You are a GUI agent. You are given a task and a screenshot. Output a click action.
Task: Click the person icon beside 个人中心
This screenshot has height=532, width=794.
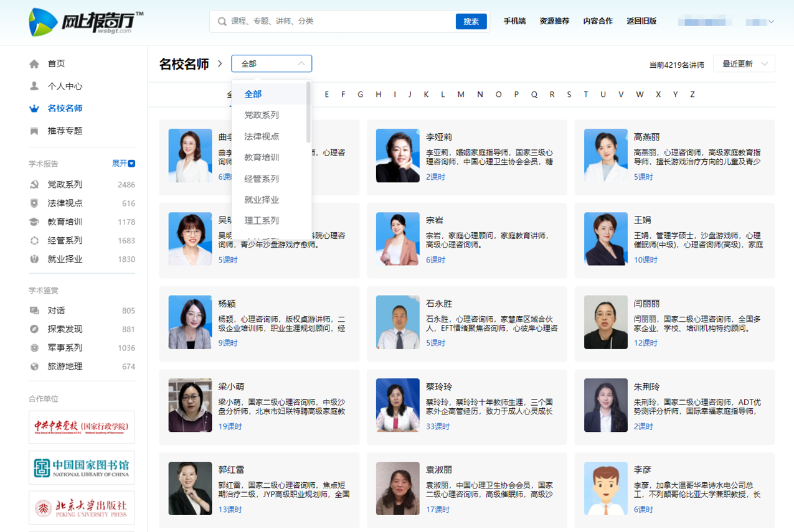pos(34,86)
